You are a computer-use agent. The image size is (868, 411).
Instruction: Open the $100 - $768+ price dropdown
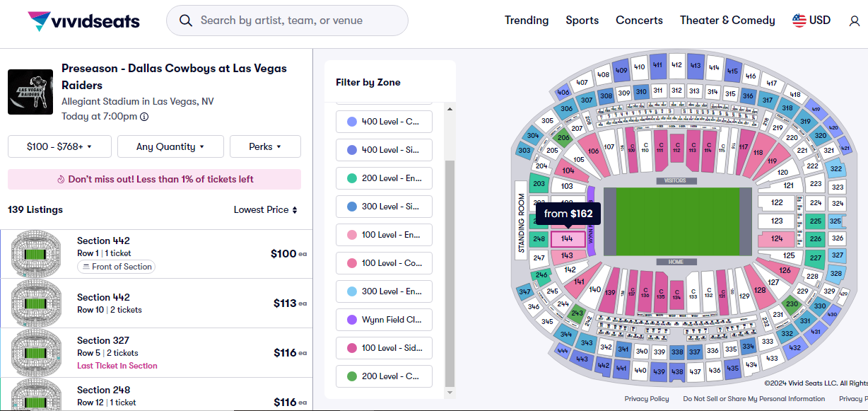[x=59, y=146]
